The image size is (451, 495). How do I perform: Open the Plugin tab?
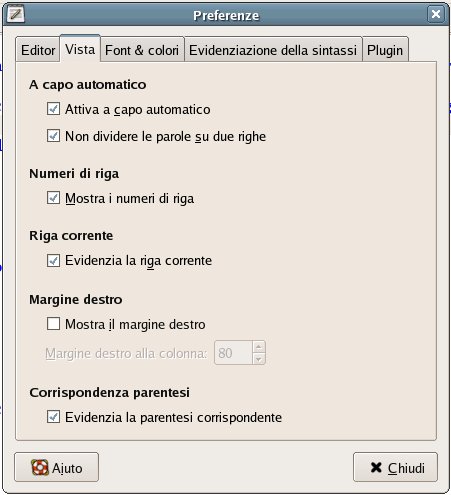coord(385,50)
